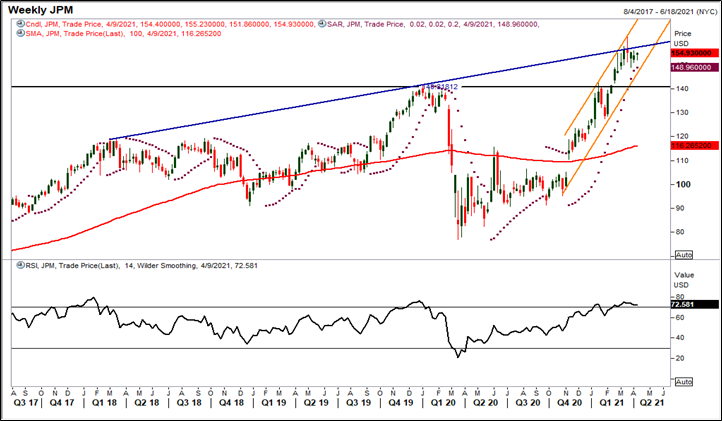
Task: Click the Q3 17 label on time axis
Action: click(x=26, y=403)
